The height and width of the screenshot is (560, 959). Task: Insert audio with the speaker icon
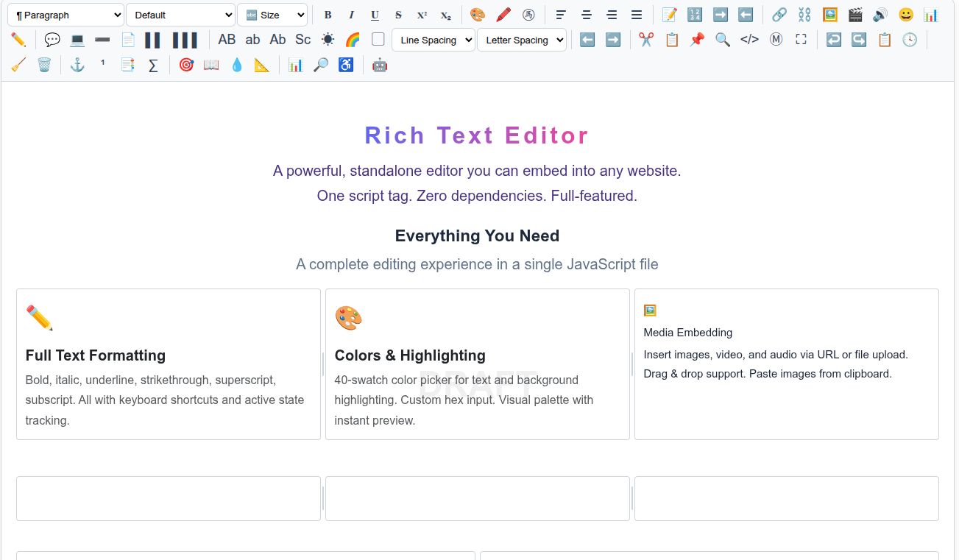pyautogui.click(x=880, y=14)
